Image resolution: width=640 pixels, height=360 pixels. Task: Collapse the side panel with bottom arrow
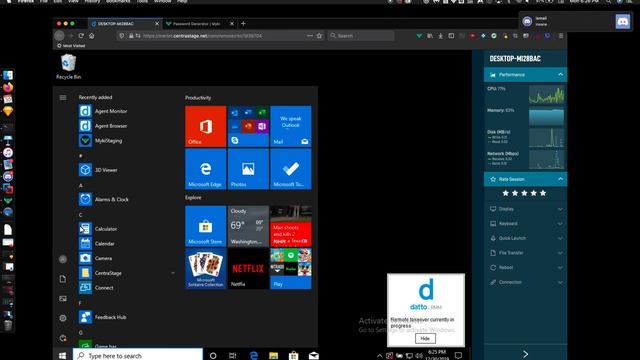point(525,354)
